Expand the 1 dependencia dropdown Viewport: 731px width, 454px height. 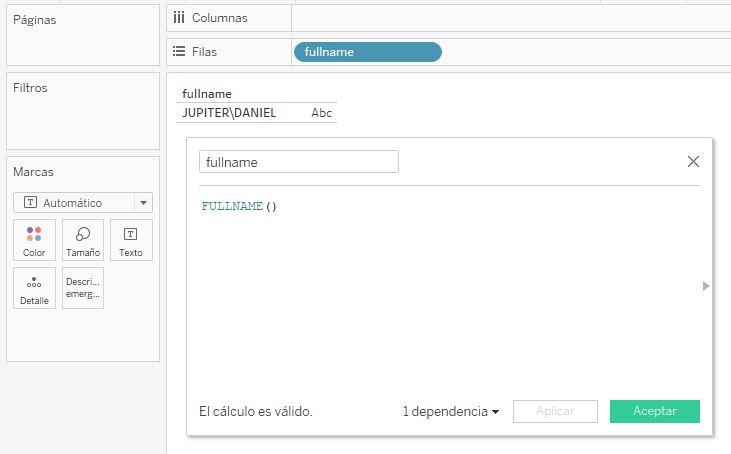(x=450, y=411)
